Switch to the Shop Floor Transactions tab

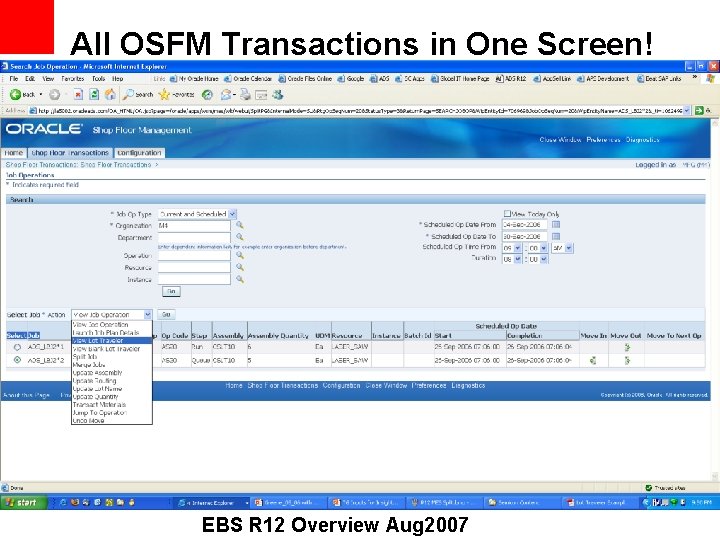(70, 152)
